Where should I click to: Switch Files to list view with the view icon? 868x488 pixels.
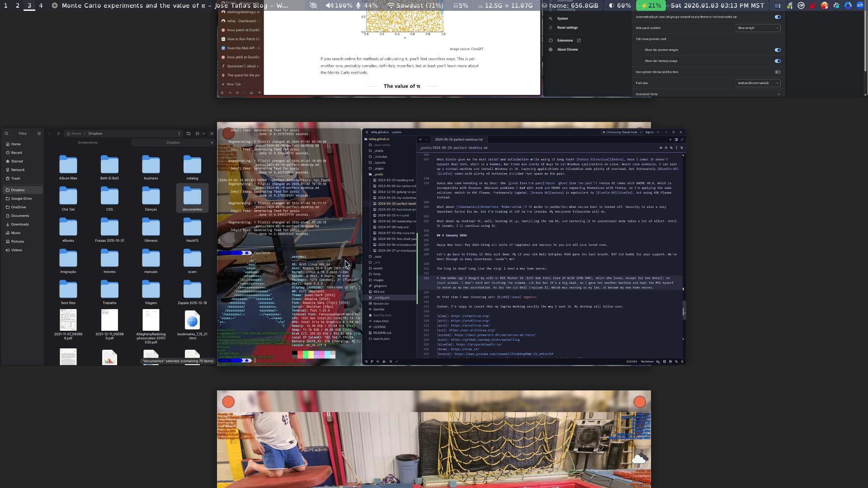tap(198, 134)
